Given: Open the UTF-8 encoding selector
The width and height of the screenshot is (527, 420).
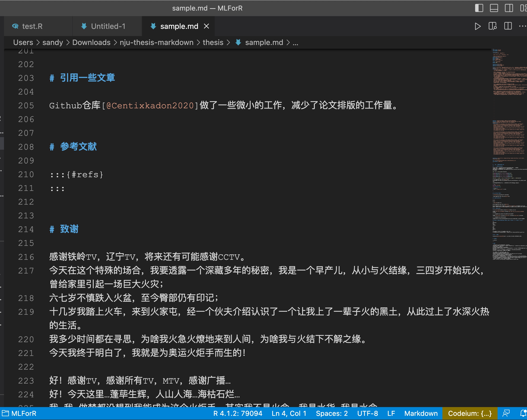Looking at the screenshot, I should [x=367, y=413].
